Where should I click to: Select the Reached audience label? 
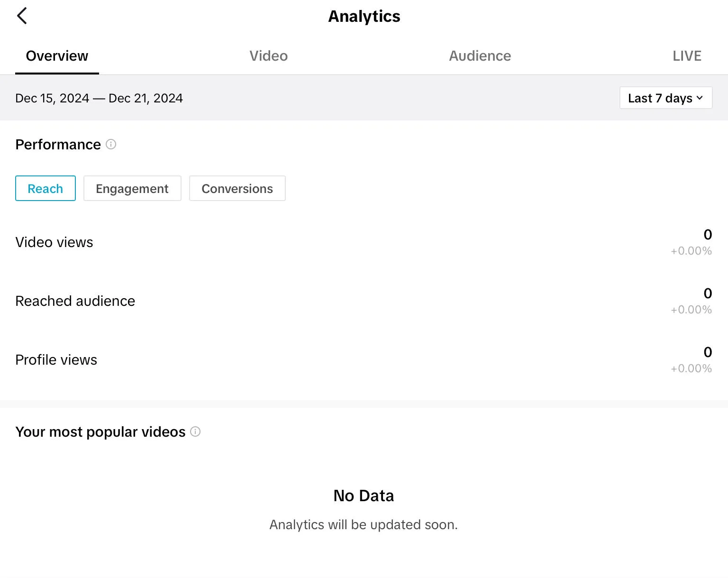point(75,301)
